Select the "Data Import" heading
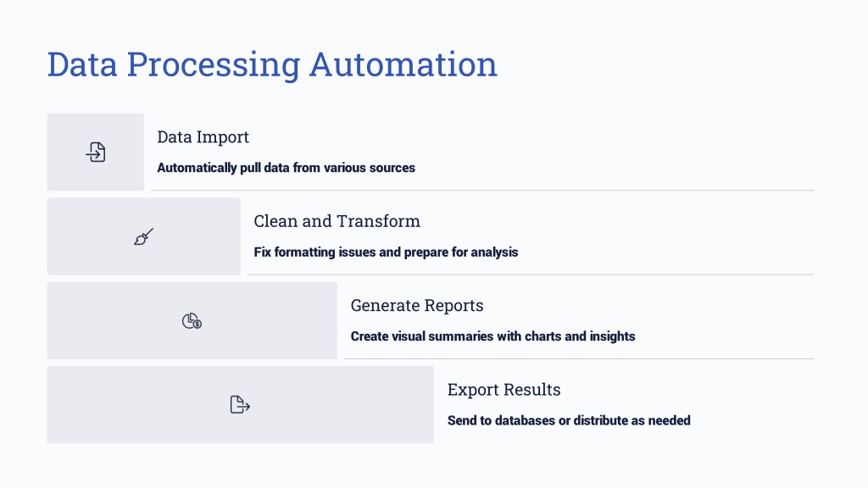 [x=203, y=137]
